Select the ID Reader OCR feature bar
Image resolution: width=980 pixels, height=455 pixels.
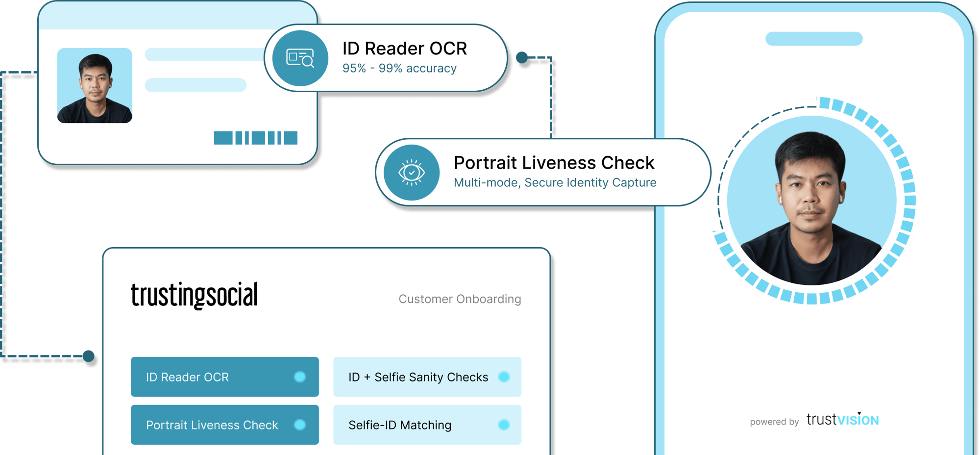[x=224, y=377]
